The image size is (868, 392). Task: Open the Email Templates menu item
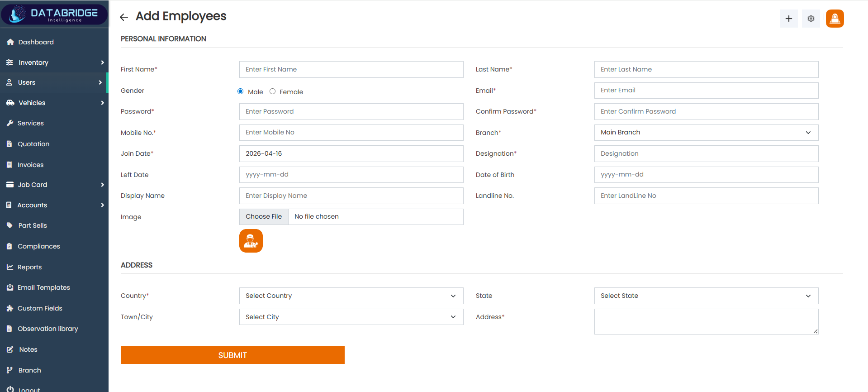(x=54, y=287)
